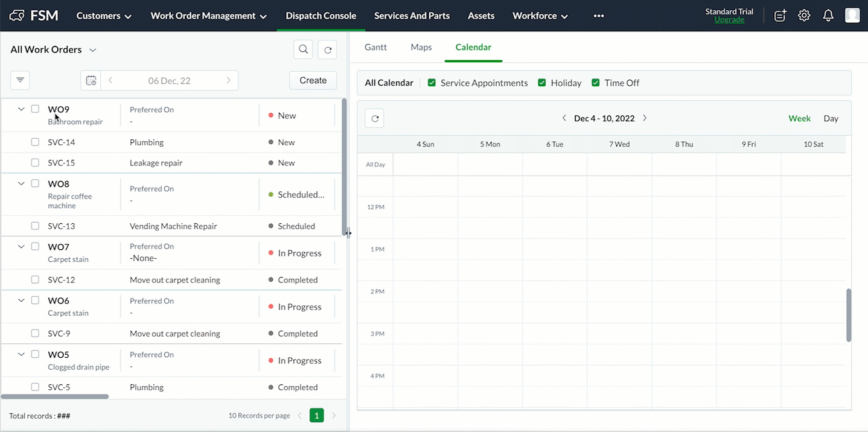Refresh the calendar view
Viewport: 868px width, 432px height.
click(374, 119)
